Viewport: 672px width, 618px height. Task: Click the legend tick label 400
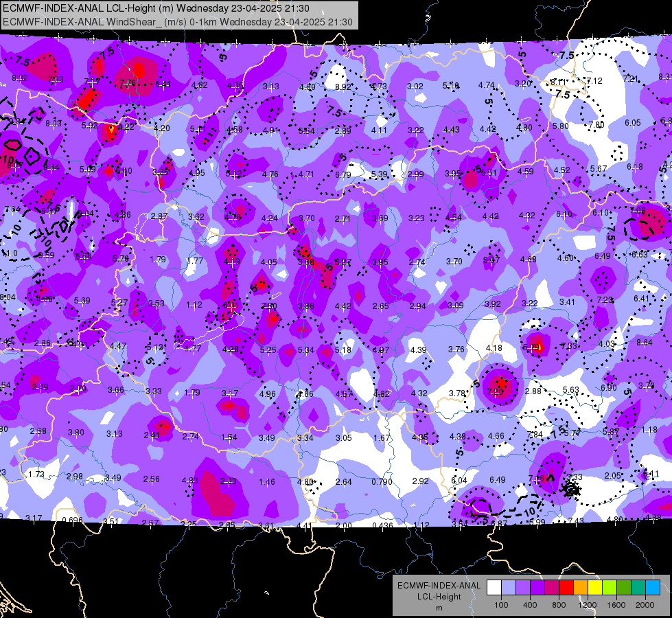[x=530, y=605]
